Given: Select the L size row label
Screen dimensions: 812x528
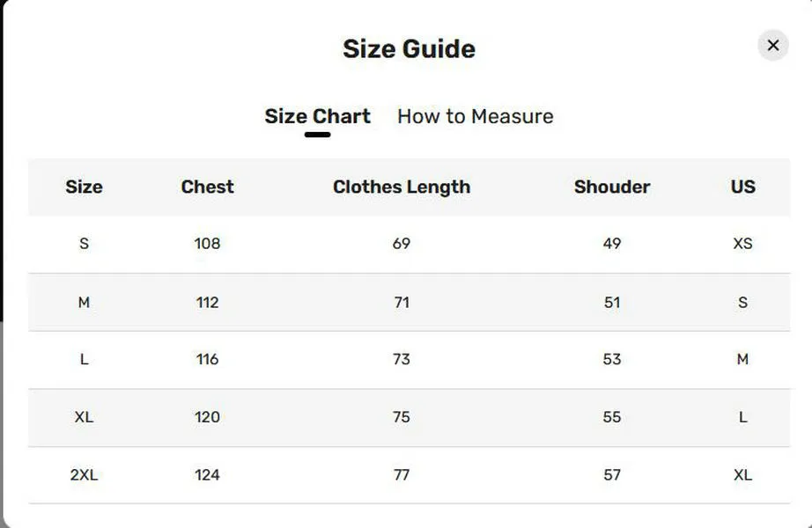Looking at the screenshot, I should (84, 359).
